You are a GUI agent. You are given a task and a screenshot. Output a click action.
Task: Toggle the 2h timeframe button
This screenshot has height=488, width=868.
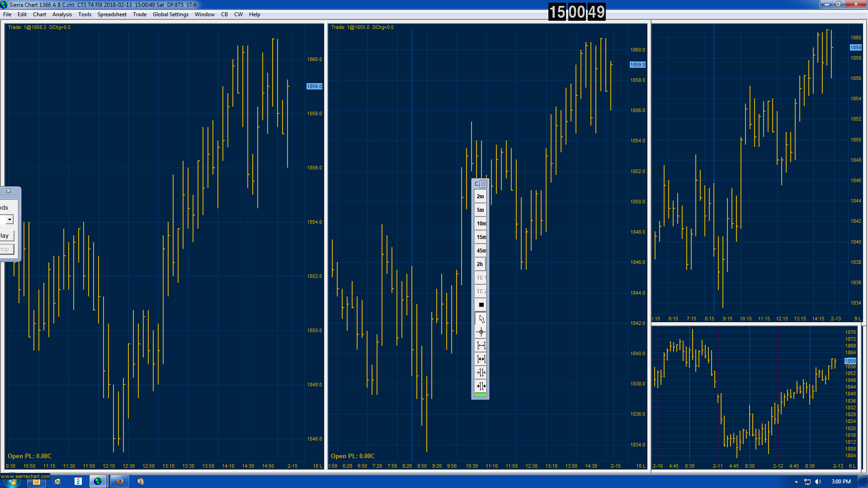[x=480, y=264]
